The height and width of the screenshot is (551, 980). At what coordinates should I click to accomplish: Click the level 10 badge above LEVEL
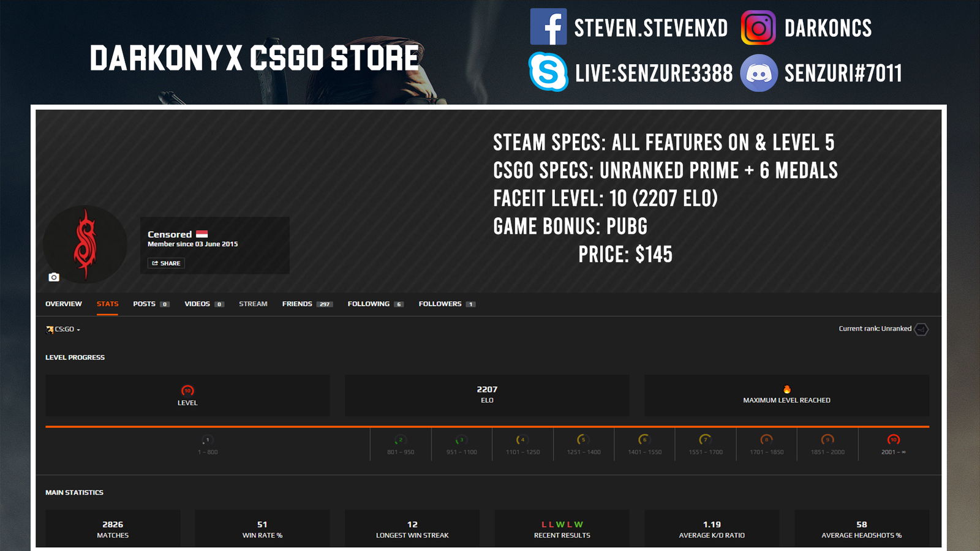(187, 391)
